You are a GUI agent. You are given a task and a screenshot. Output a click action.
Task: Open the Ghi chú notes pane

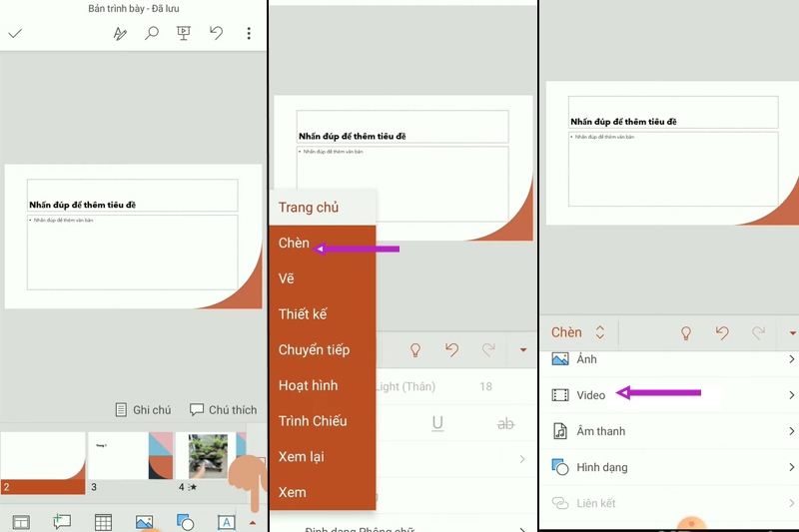[144, 409]
